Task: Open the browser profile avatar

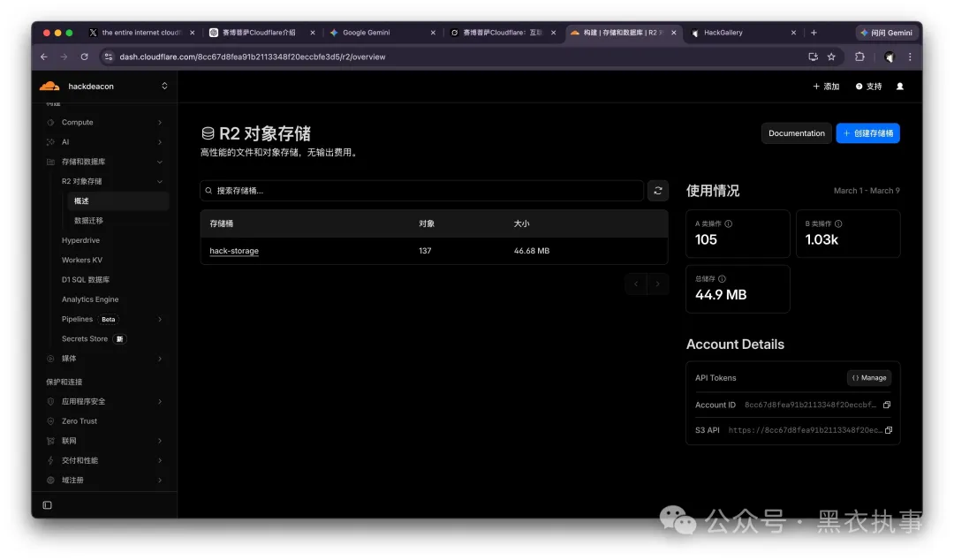Action: tap(889, 57)
